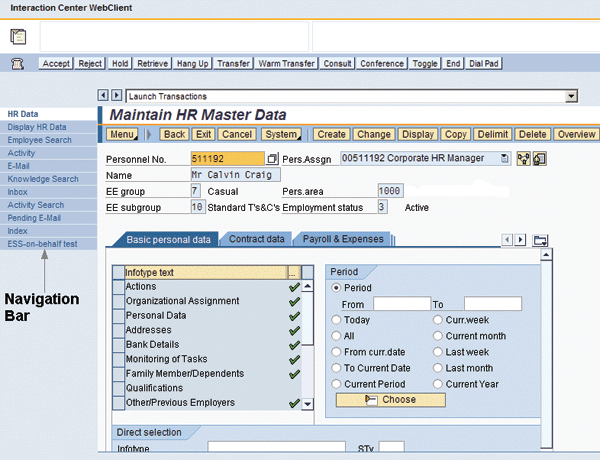
Task: Open the Launch Transactions dropdown
Action: click(x=571, y=96)
